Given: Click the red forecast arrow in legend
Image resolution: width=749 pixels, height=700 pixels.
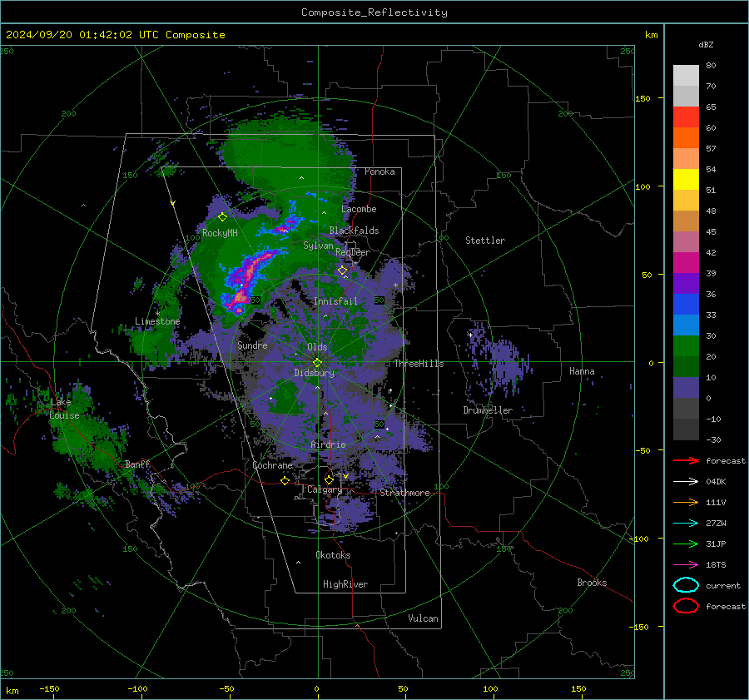Looking at the screenshot, I should (x=686, y=460).
